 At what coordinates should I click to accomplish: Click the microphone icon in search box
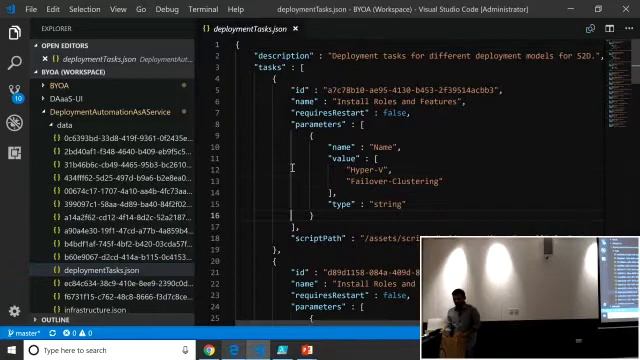(185, 350)
